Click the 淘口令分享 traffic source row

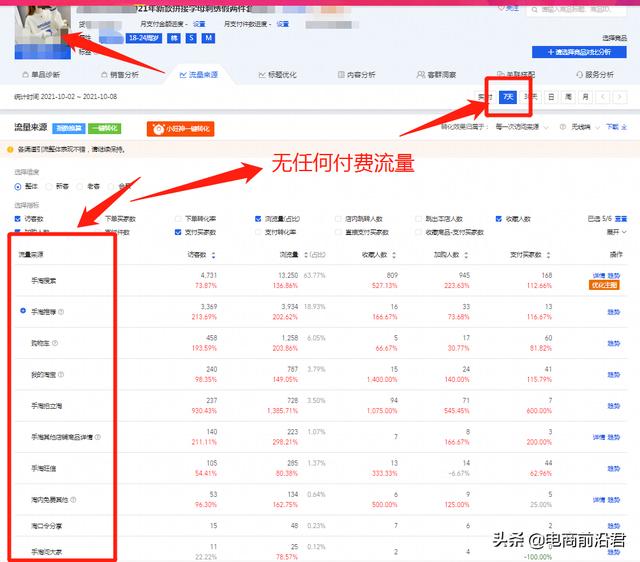point(321,526)
